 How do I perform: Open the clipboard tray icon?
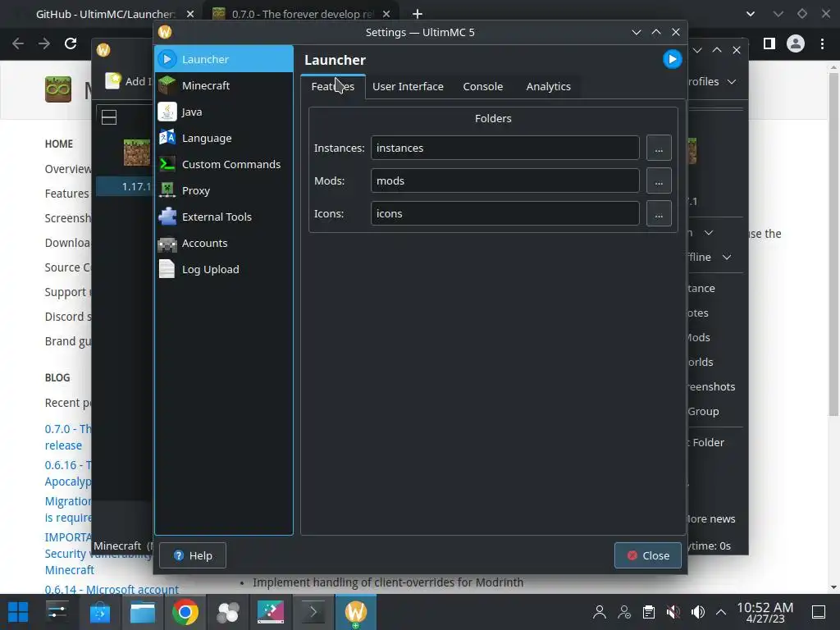(x=649, y=612)
